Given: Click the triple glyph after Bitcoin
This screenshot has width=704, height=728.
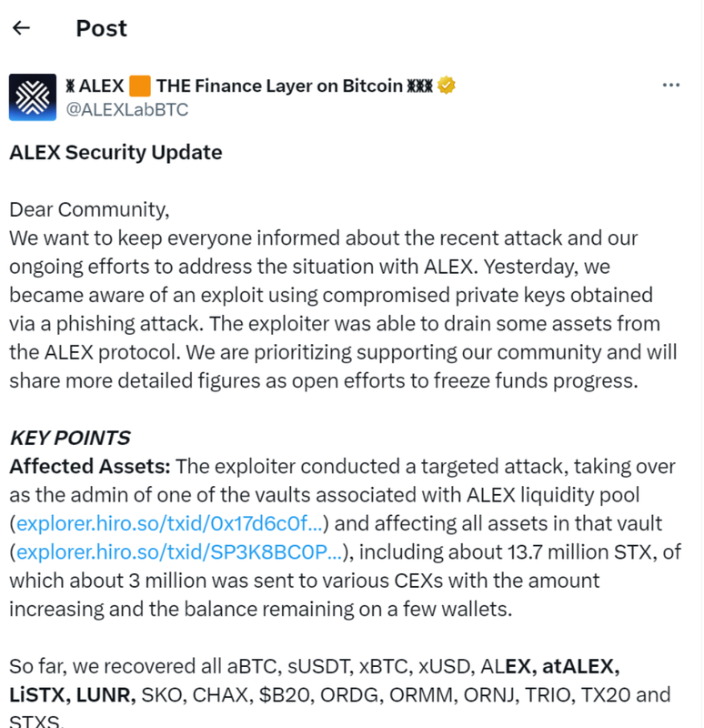Looking at the screenshot, I should coord(419,86).
